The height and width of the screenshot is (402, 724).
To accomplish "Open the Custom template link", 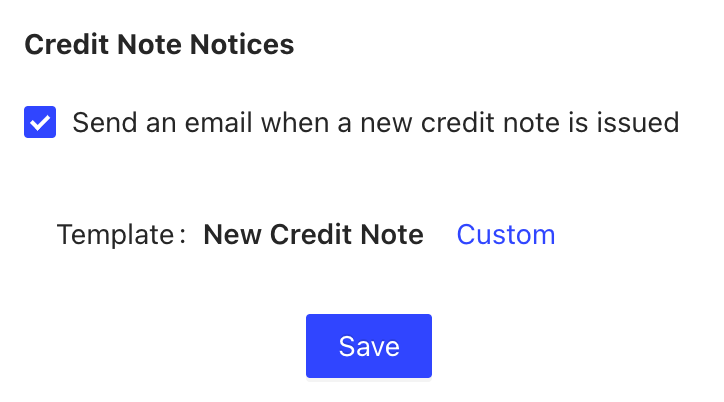I will 505,235.
